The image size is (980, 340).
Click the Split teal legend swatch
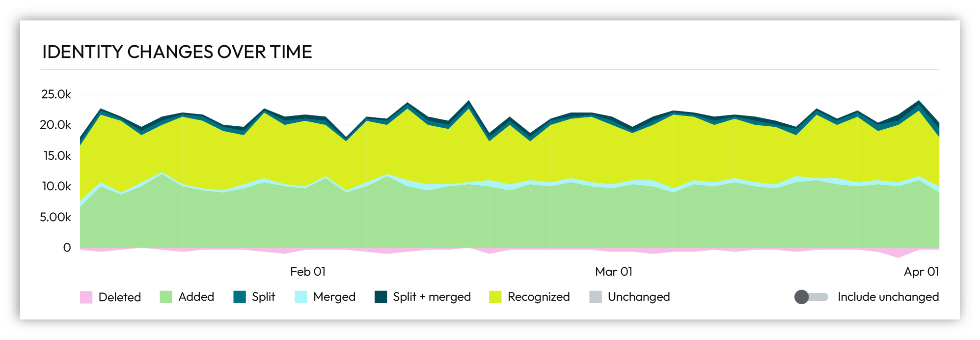[240, 297]
